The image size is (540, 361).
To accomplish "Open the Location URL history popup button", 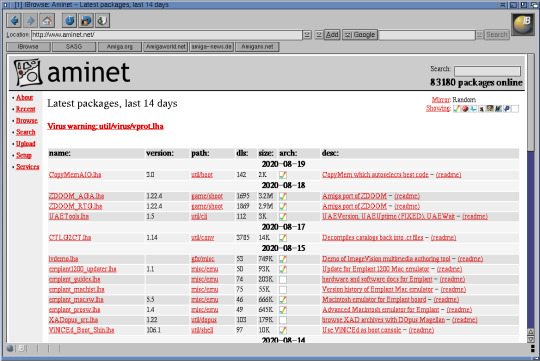I will (x=307, y=35).
